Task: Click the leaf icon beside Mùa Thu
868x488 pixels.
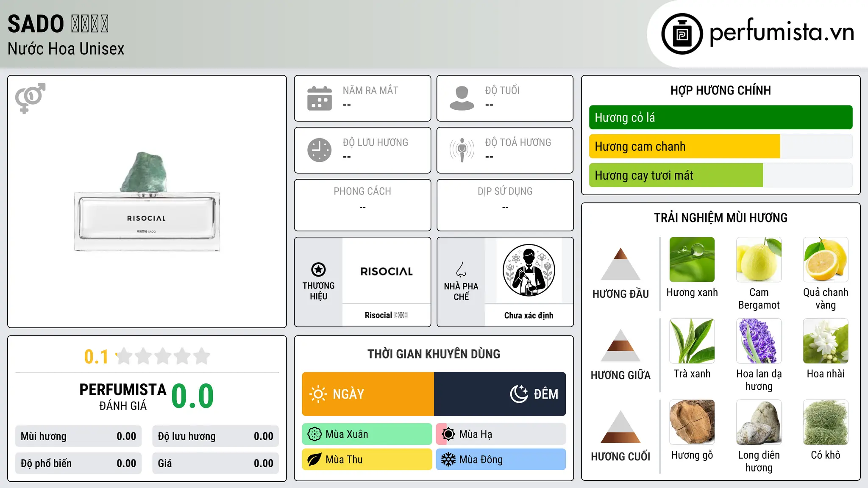Action: (x=314, y=460)
